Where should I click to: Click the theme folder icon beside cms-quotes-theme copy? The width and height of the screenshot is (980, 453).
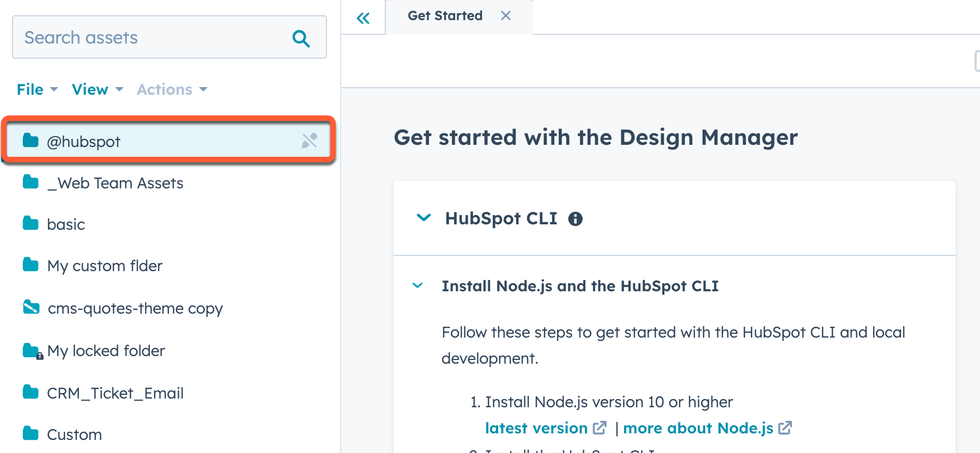(31, 307)
